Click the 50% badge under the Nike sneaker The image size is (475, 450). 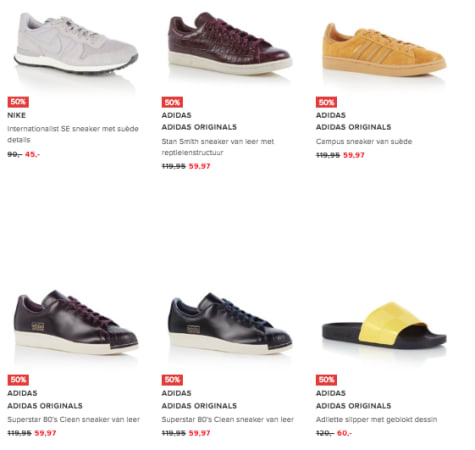point(18,102)
